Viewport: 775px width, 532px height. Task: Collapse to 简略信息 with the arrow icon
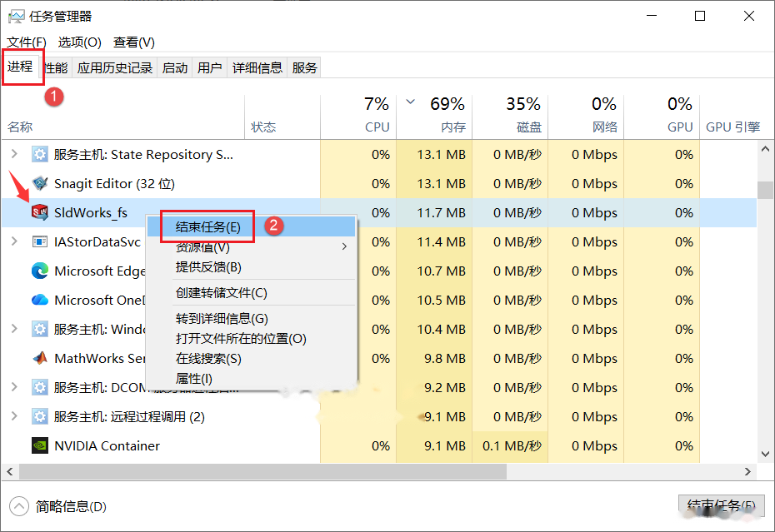(19, 506)
